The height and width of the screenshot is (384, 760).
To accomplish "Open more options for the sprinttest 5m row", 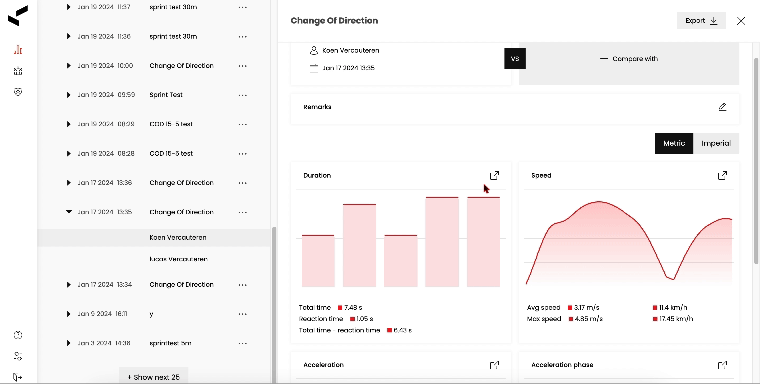I will tap(242, 344).
